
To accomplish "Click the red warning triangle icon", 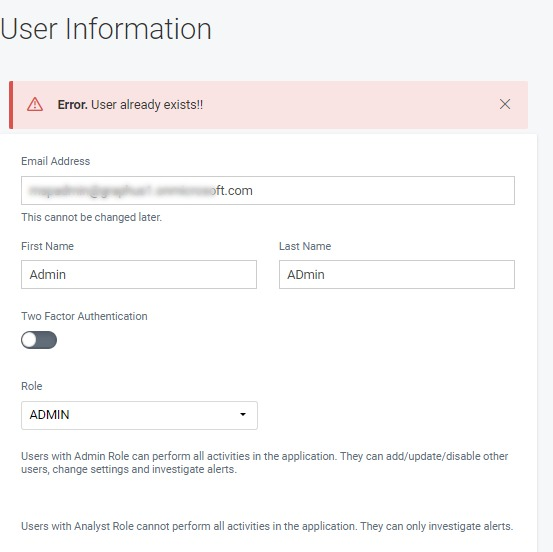I will (35, 104).
